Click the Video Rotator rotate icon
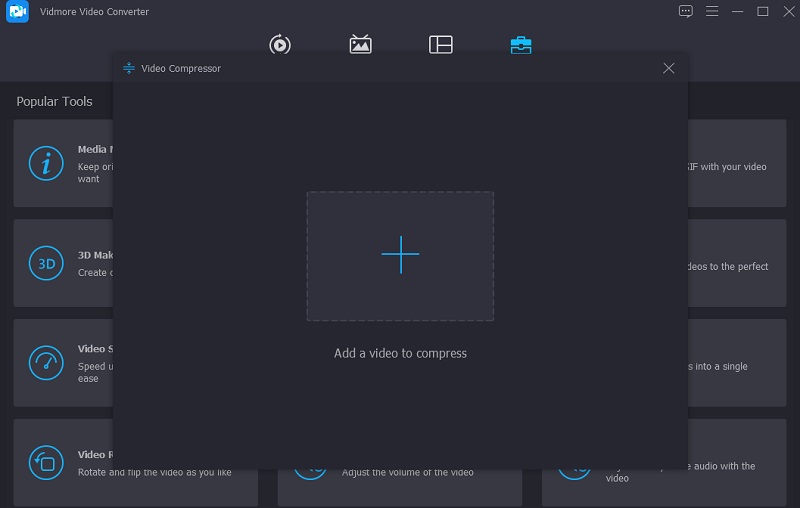 pos(46,462)
